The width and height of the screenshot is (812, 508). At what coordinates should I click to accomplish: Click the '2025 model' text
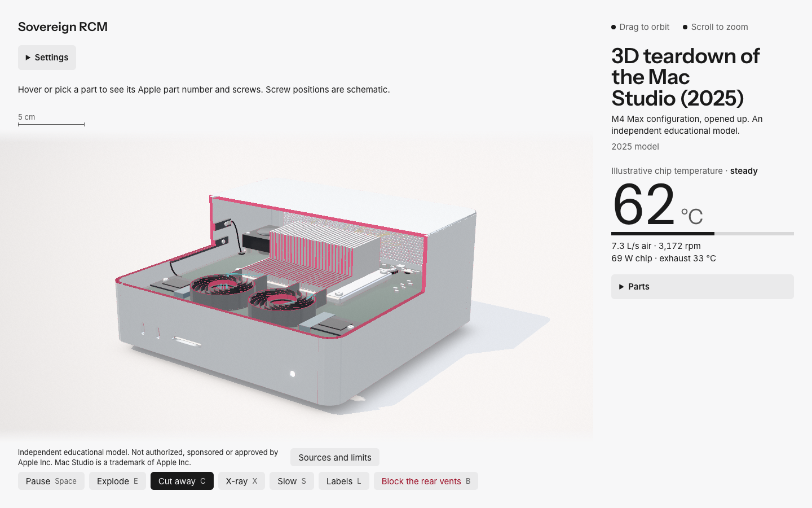click(x=635, y=147)
